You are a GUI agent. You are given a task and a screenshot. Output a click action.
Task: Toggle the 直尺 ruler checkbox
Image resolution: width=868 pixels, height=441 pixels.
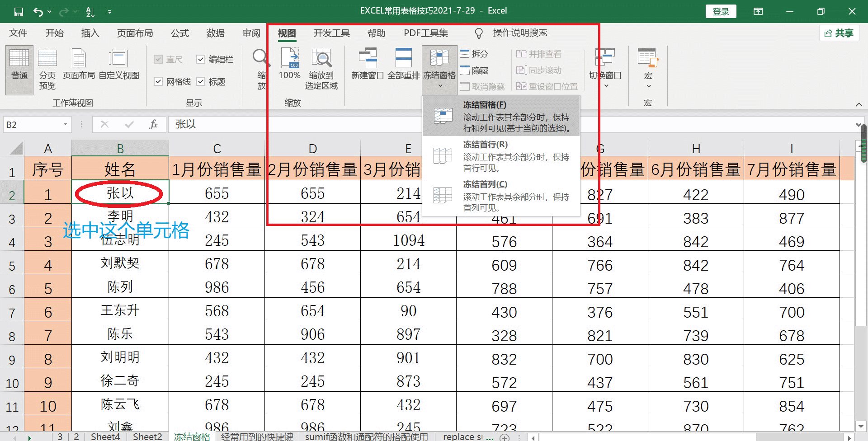pos(158,59)
